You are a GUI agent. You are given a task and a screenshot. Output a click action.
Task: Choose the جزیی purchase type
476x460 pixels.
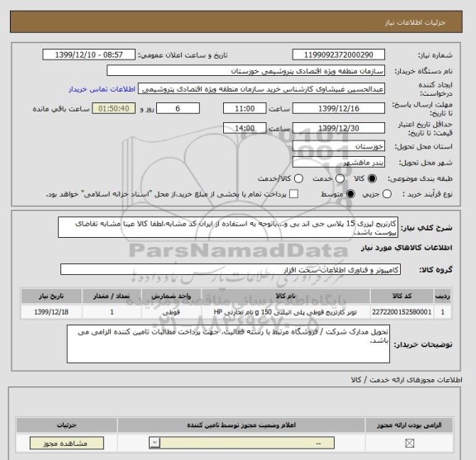(387, 194)
